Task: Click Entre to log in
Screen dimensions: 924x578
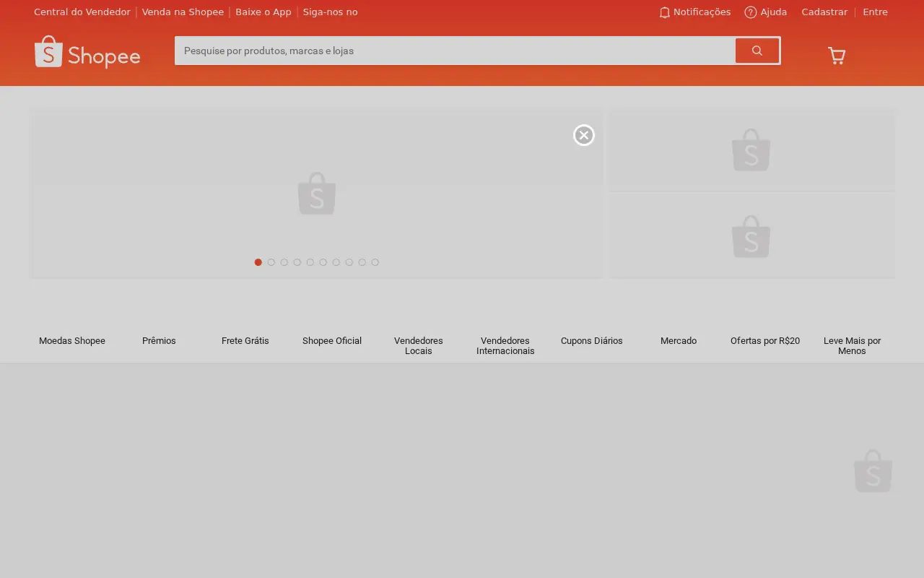Action: pos(875,12)
